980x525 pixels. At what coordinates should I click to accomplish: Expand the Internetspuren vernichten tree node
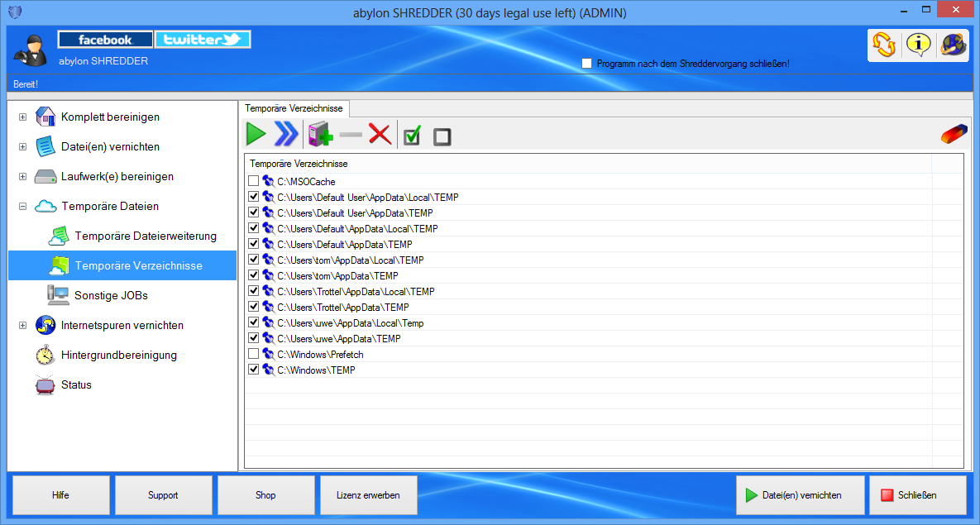[22, 325]
